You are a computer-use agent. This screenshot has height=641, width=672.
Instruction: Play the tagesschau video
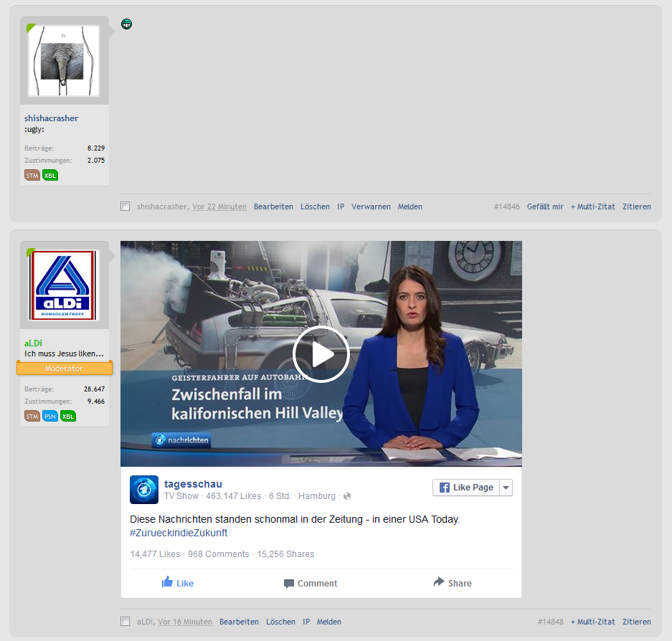coord(321,354)
